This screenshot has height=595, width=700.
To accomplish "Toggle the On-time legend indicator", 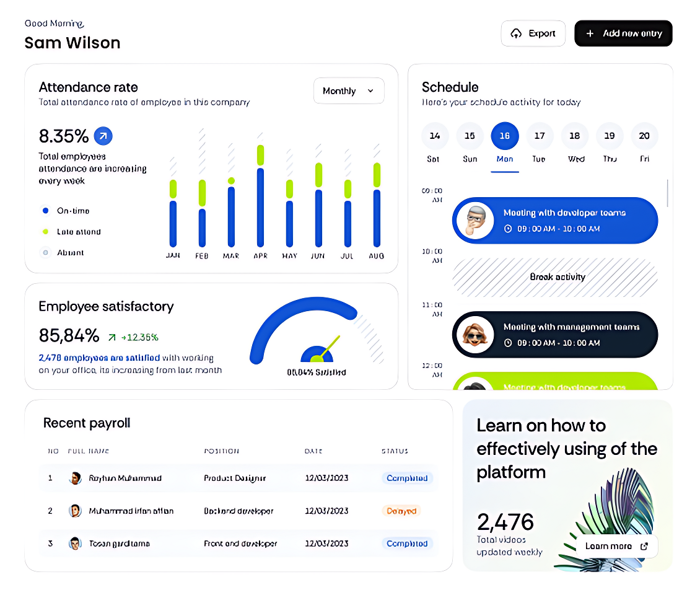I will pyautogui.click(x=45, y=211).
